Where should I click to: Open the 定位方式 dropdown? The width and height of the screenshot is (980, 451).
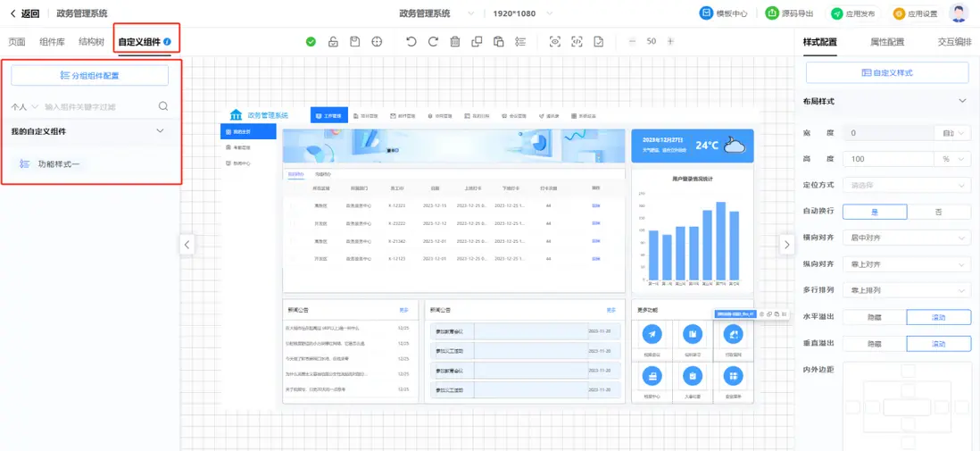[907, 185]
